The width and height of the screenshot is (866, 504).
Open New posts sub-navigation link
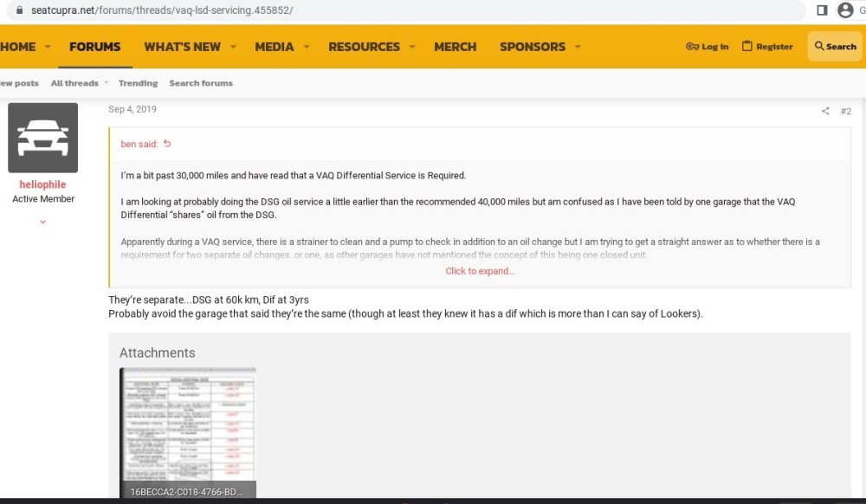click(19, 83)
